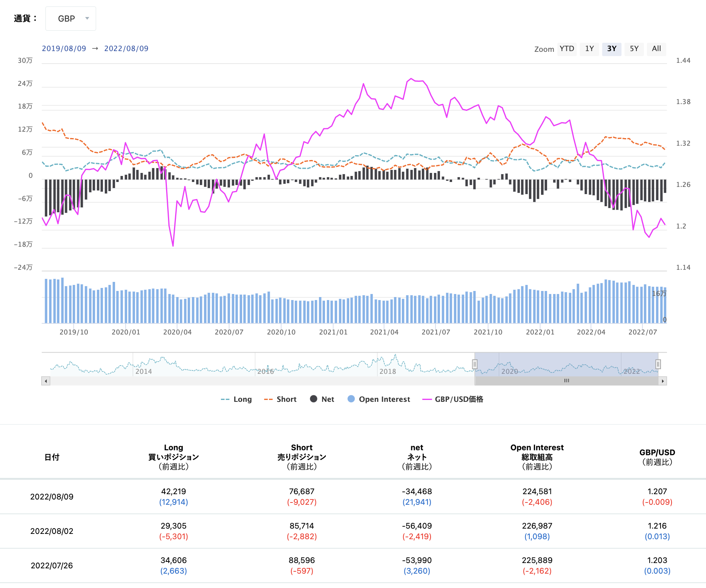
Task: Select the 5Y zoom range
Action: tap(634, 49)
